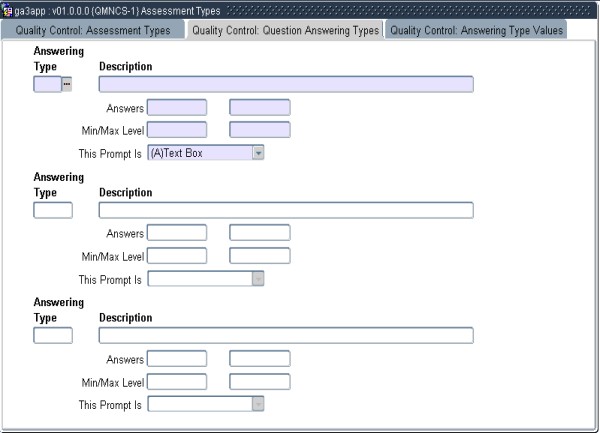Click the first record's Answering Type field

coord(47,85)
